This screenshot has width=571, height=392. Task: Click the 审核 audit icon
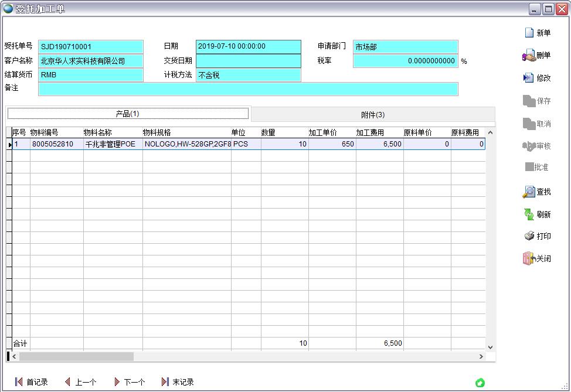tap(540, 145)
